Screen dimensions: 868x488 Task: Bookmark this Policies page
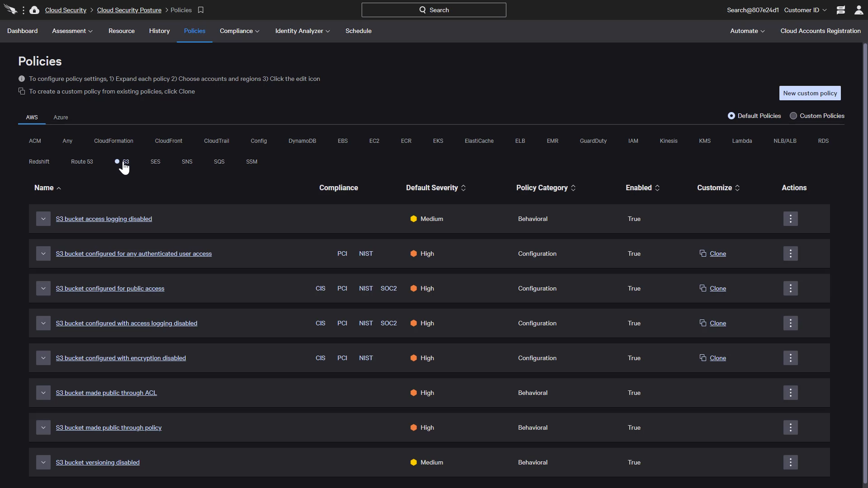201,10
